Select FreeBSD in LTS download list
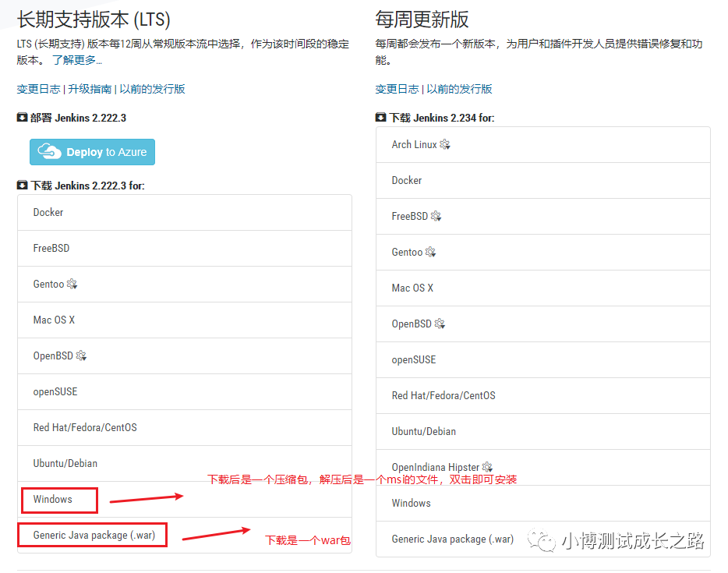This screenshot has height=573, width=728. click(x=185, y=249)
